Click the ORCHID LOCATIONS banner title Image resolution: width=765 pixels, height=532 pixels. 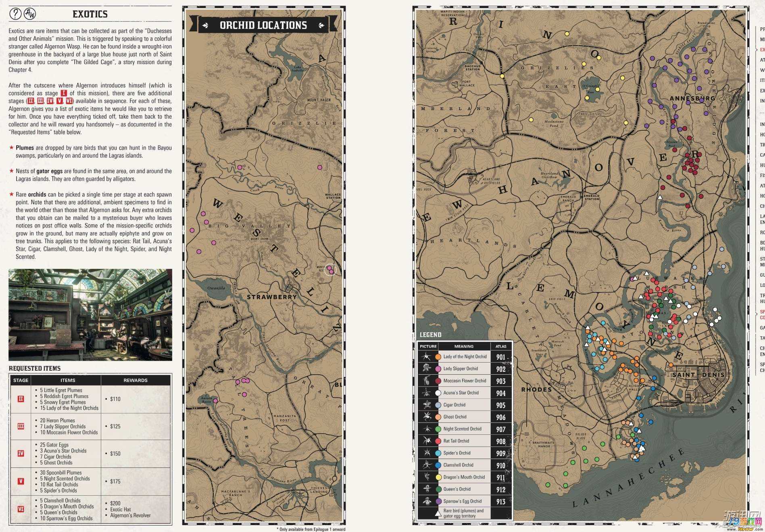click(263, 25)
